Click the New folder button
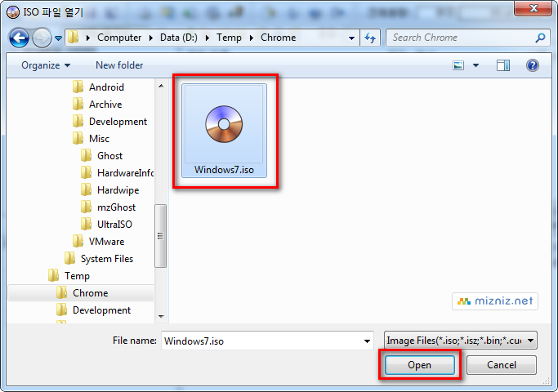The width and height of the screenshot is (558, 392). (119, 65)
